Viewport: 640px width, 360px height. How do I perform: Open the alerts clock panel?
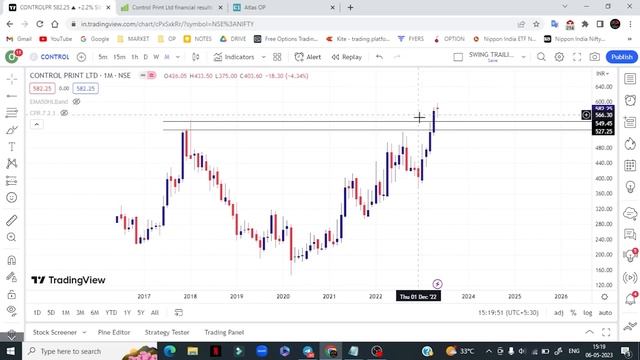pos(630,100)
